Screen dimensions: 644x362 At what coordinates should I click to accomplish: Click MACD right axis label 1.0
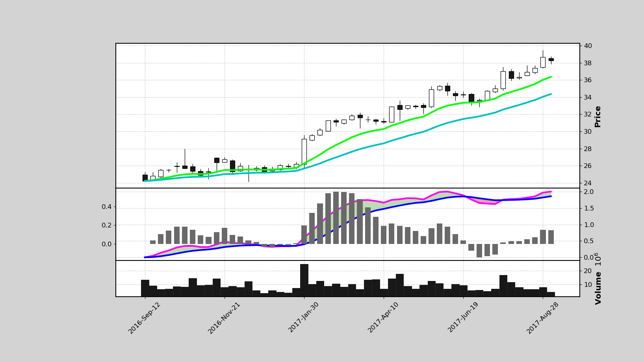click(x=588, y=225)
